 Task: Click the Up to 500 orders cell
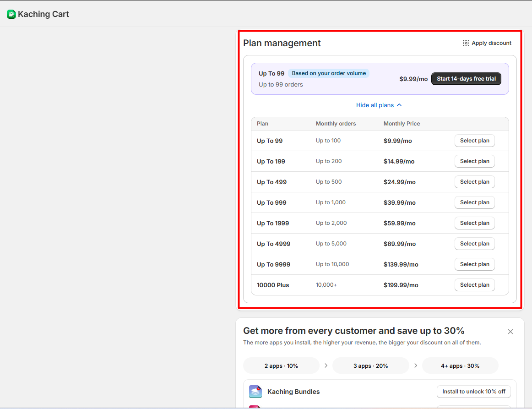[329, 182]
